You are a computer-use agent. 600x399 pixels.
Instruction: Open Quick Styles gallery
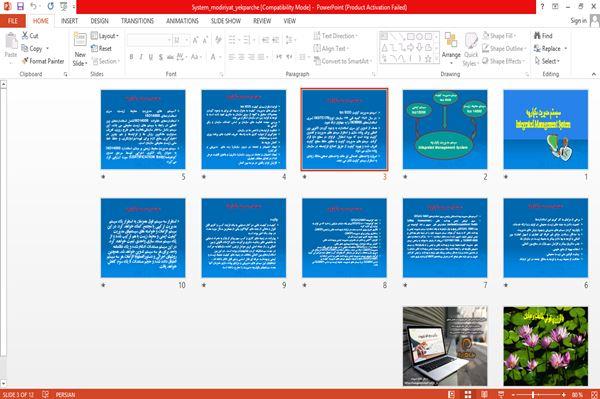471,50
